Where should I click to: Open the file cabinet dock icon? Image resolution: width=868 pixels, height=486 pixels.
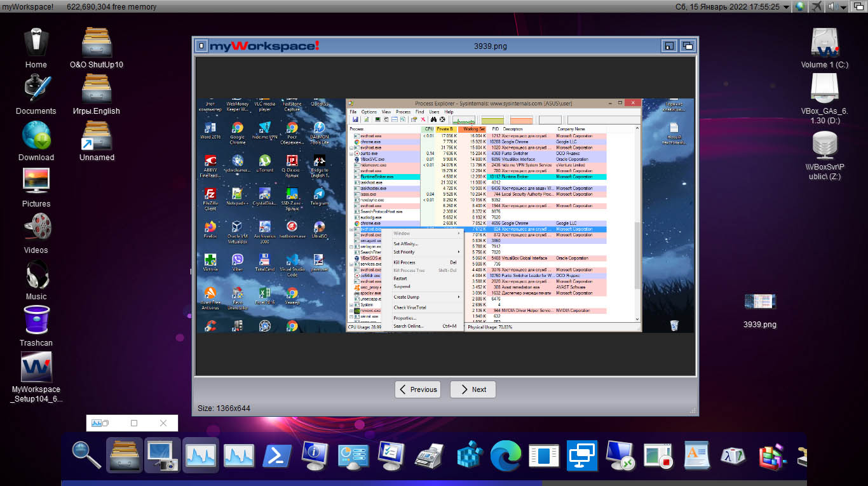(x=125, y=456)
